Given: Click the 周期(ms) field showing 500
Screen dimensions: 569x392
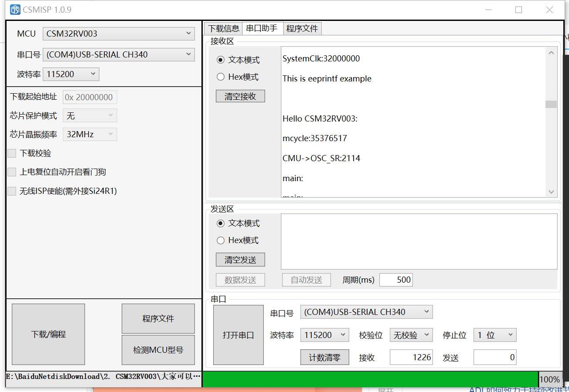Looking at the screenshot, I should pos(396,280).
